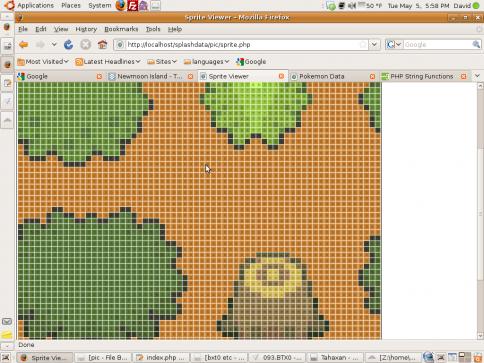Open the back/forward history dropdown arrow
Image resolution: width=484 pixels, height=363 pixels.
[54, 44]
